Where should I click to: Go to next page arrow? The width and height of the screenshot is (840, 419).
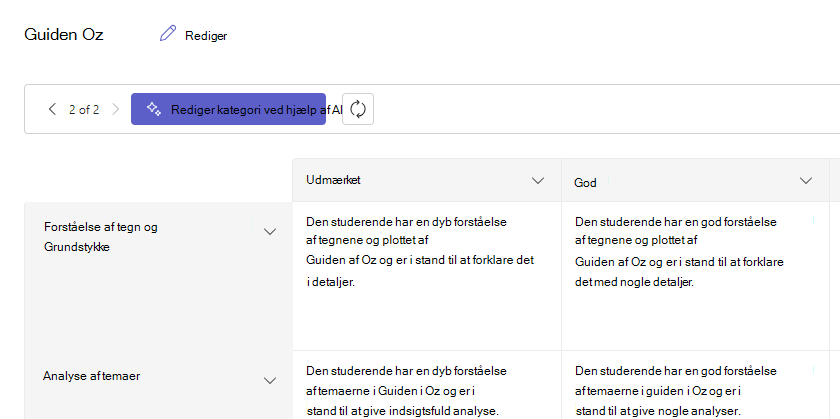[x=116, y=110]
